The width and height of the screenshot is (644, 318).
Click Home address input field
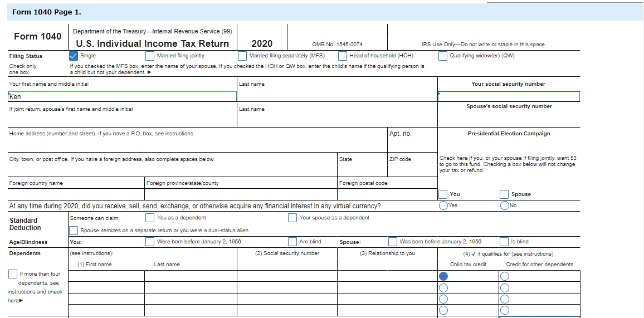tap(198, 146)
